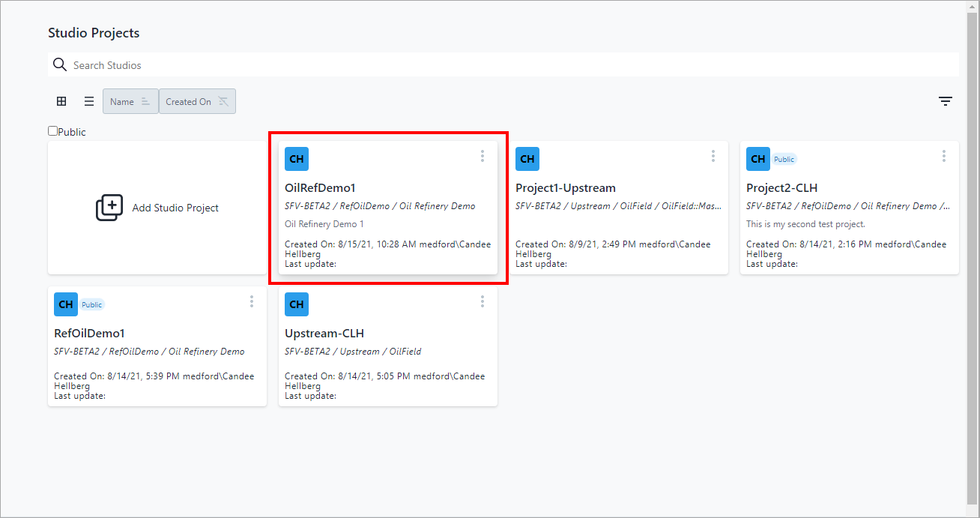Open OilRefDemo1 card options menu
This screenshot has width=980, height=518.
point(483,156)
